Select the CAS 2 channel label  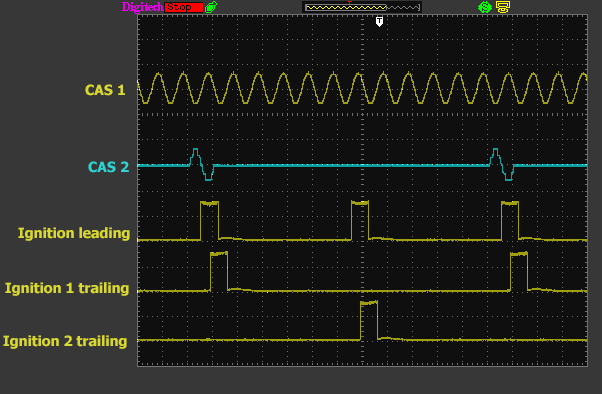[108, 167]
